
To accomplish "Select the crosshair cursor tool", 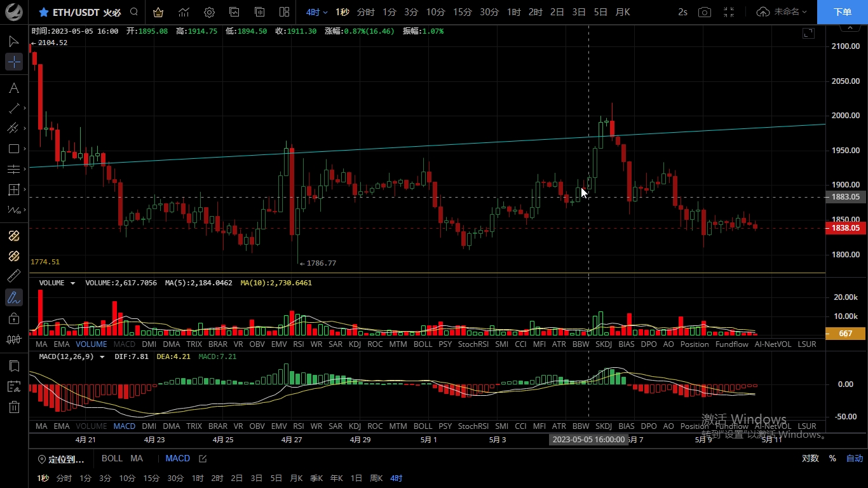I will pyautogui.click(x=14, y=62).
